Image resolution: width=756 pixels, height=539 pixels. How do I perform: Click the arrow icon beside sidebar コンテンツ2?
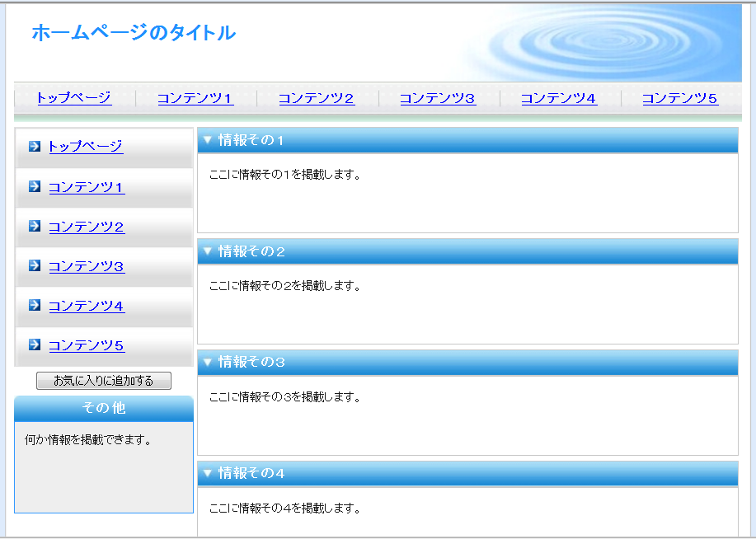35,226
